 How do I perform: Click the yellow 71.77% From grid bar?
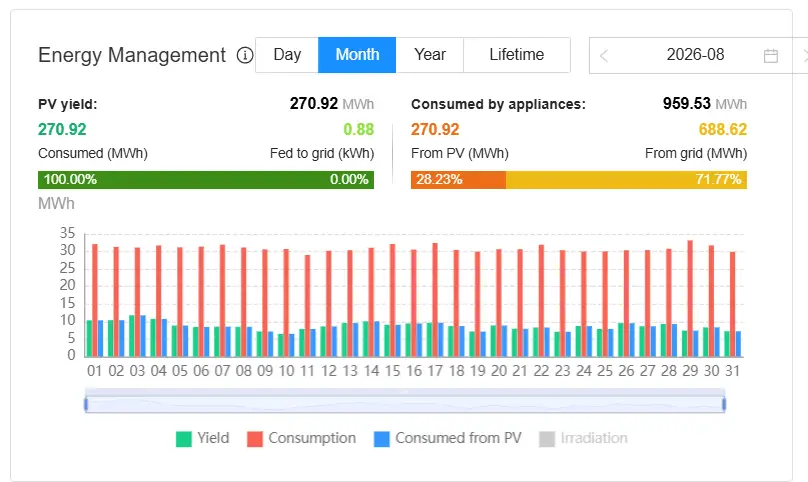(626, 180)
